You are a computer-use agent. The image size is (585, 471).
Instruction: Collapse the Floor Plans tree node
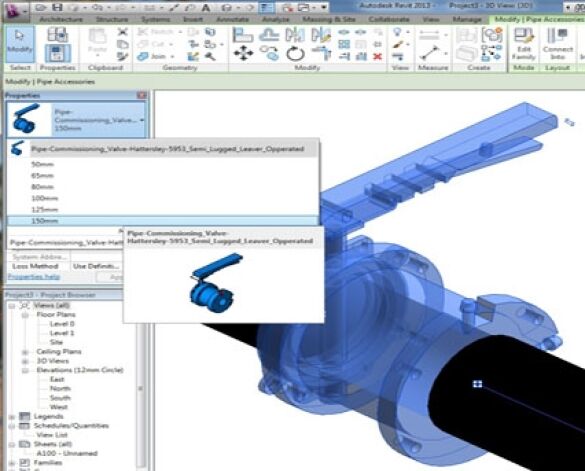pyautogui.click(x=25, y=315)
